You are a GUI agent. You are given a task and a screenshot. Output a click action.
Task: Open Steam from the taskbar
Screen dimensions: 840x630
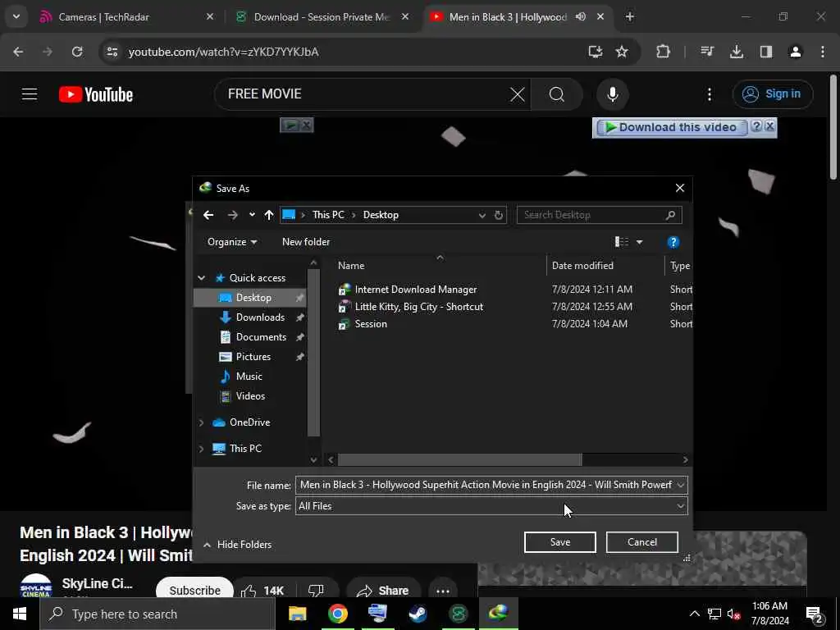[418, 614]
